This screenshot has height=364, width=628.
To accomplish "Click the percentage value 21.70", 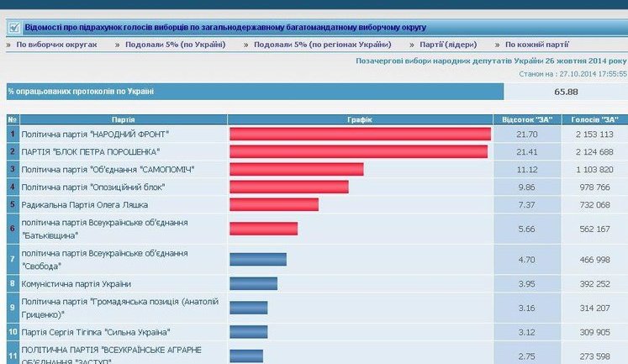I will point(527,135).
